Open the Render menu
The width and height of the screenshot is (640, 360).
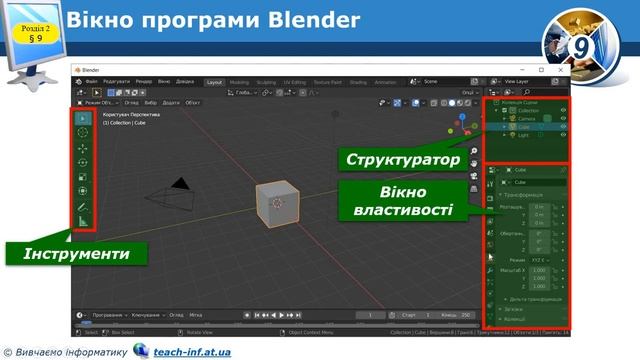click(144, 82)
